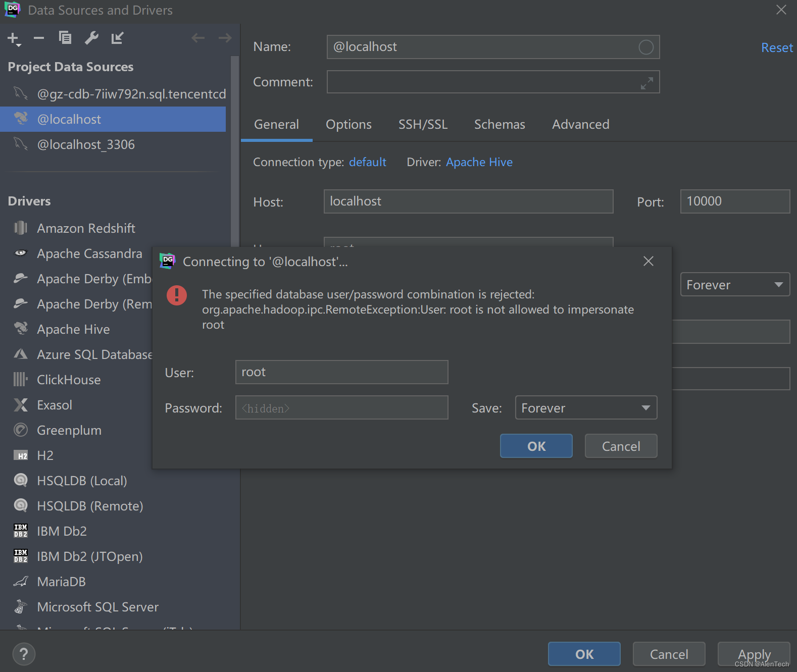Click the Apply button

[x=754, y=654]
